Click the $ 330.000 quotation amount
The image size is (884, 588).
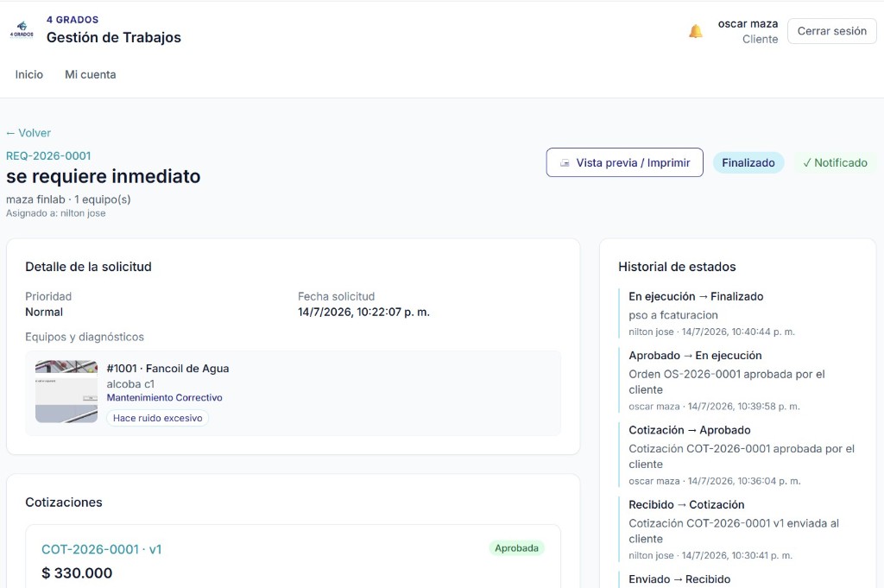click(x=77, y=572)
